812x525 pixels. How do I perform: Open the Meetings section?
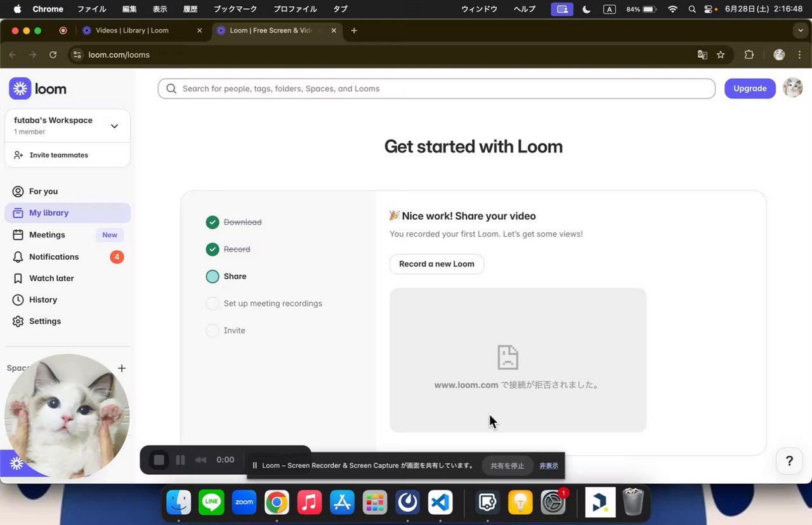coord(67,235)
